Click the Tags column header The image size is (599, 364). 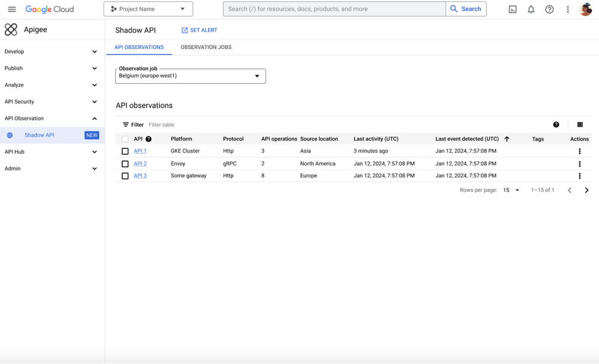pos(538,139)
